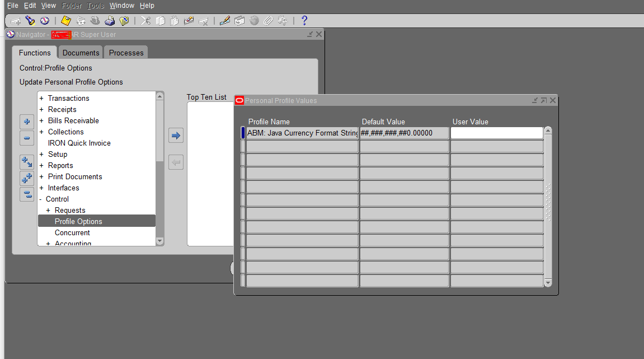Click the Show Navigator toolbar icon
Screen dimensions: 644x359
click(x=45, y=21)
